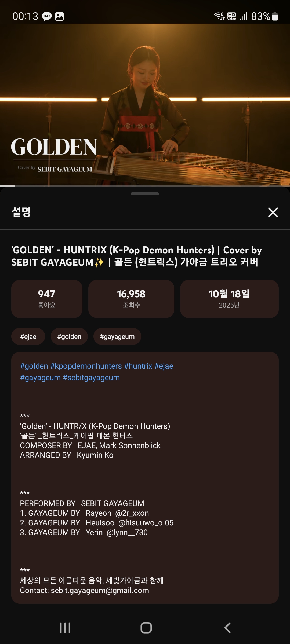Tap the panel drag handle bar
This screenshot has height=644, width=290.
145,194
